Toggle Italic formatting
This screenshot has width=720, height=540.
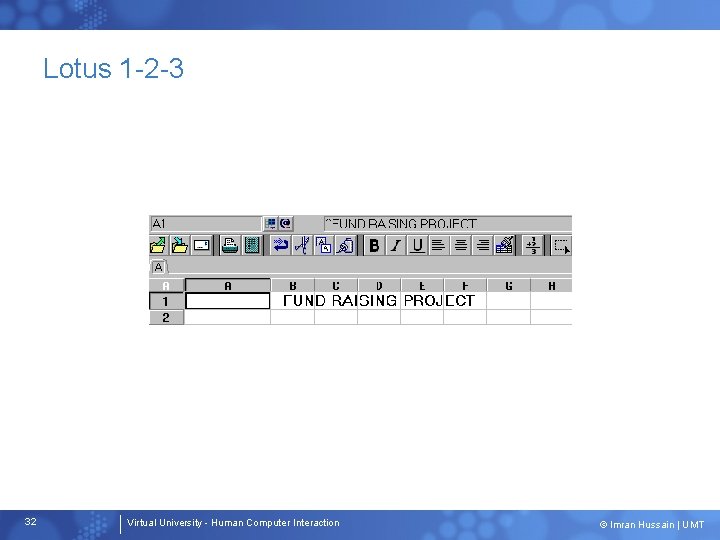pyautogui.click(x=395, y=245)
